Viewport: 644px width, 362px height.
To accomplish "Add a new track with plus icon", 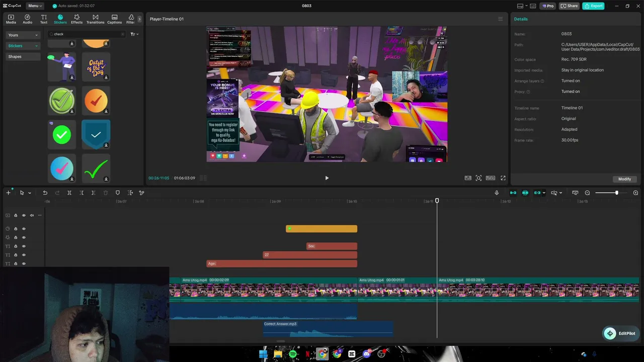I will (x=8, y=193).
